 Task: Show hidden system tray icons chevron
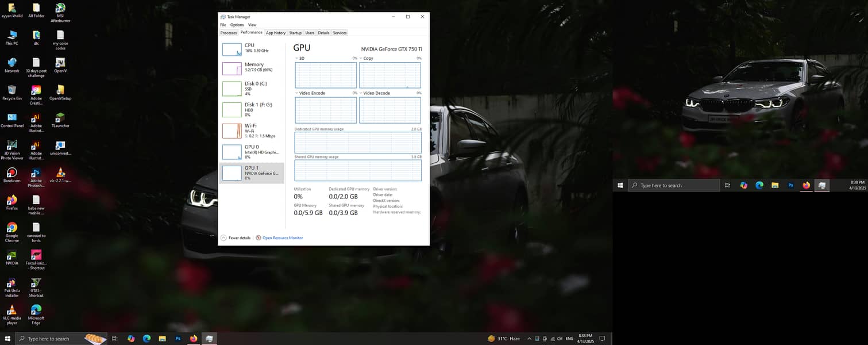pyautogui.click(x=529, y=339)
